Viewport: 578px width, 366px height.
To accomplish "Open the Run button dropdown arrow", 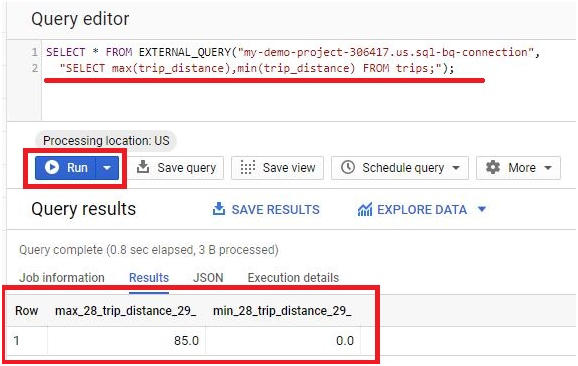I will (x=107, y=168).
